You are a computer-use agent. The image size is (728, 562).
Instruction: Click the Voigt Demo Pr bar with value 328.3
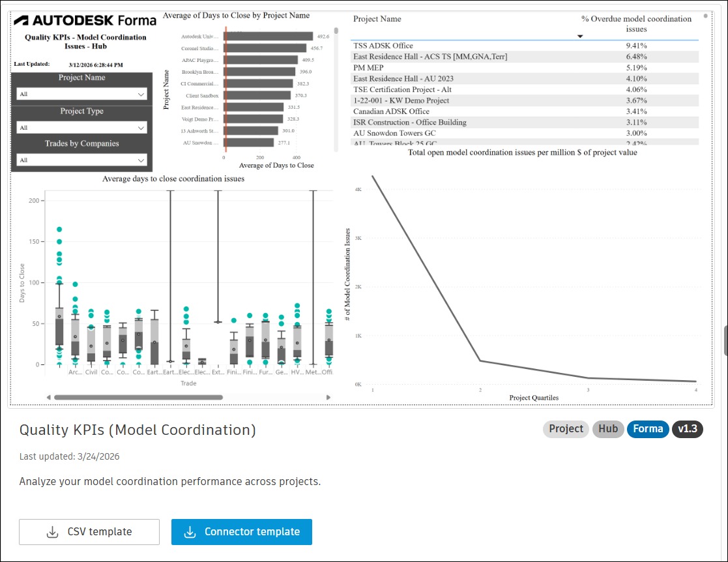tap(254, 119)
